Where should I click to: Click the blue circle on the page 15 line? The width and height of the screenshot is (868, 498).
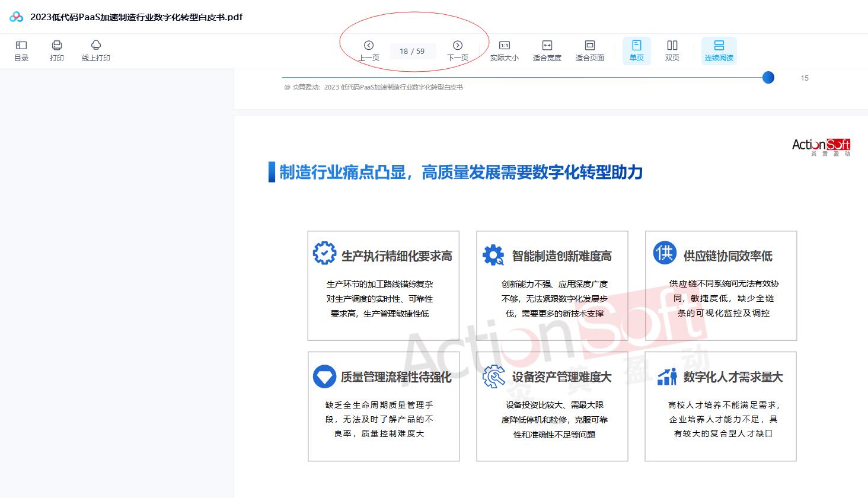768,78
